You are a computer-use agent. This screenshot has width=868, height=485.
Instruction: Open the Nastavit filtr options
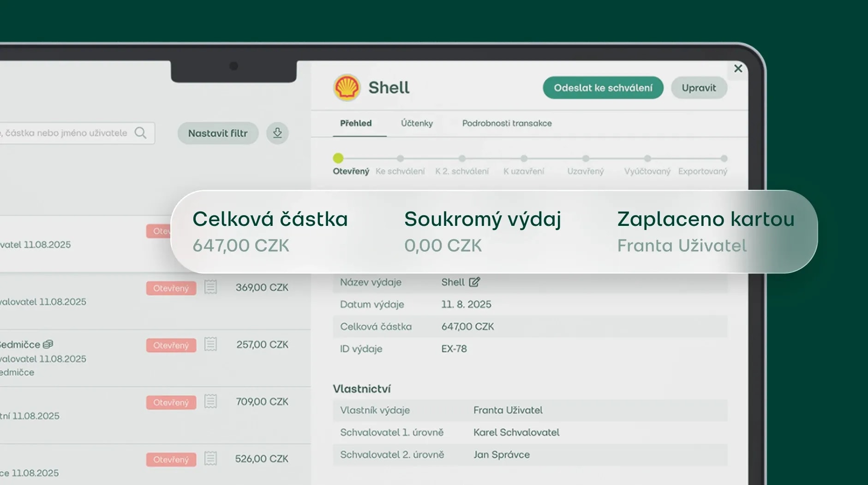click(x=218, y=133)
